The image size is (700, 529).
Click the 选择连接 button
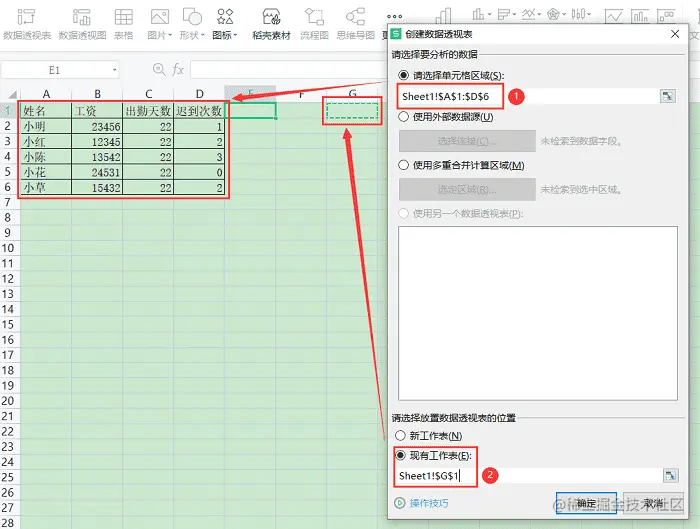[467, 141]
